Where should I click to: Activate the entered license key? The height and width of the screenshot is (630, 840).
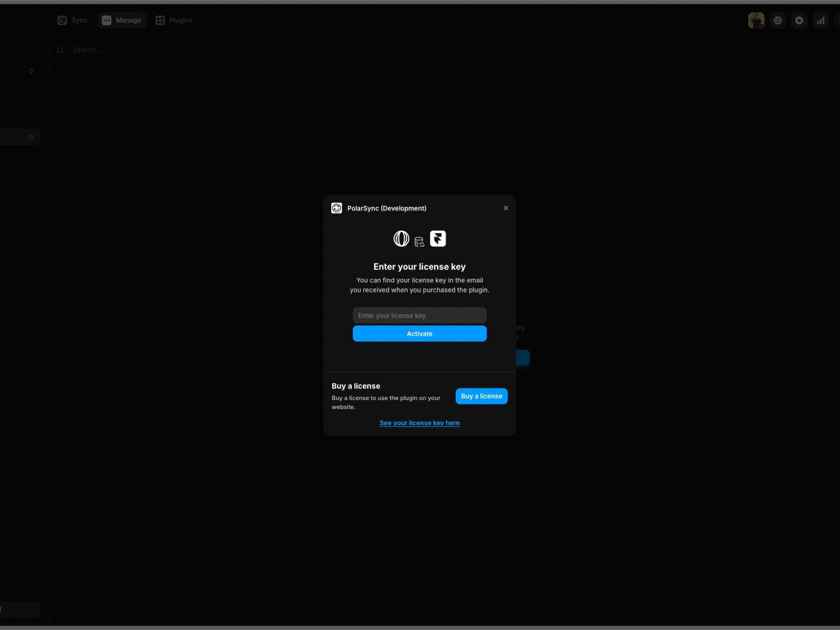(419, 334)
